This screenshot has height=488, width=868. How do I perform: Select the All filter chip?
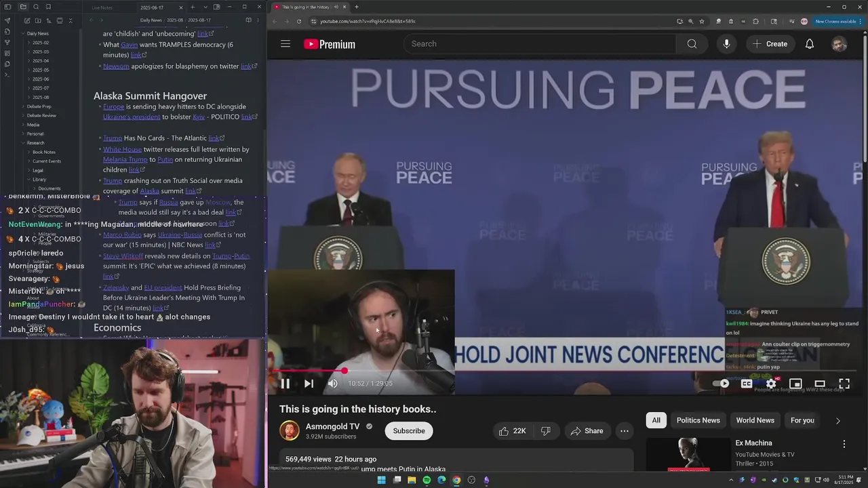(x=656, y=420)
